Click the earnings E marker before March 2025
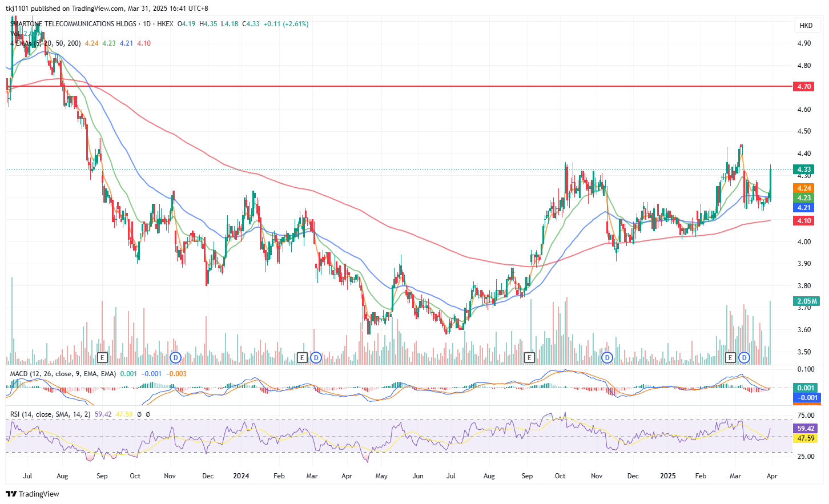 coord(730,358)
